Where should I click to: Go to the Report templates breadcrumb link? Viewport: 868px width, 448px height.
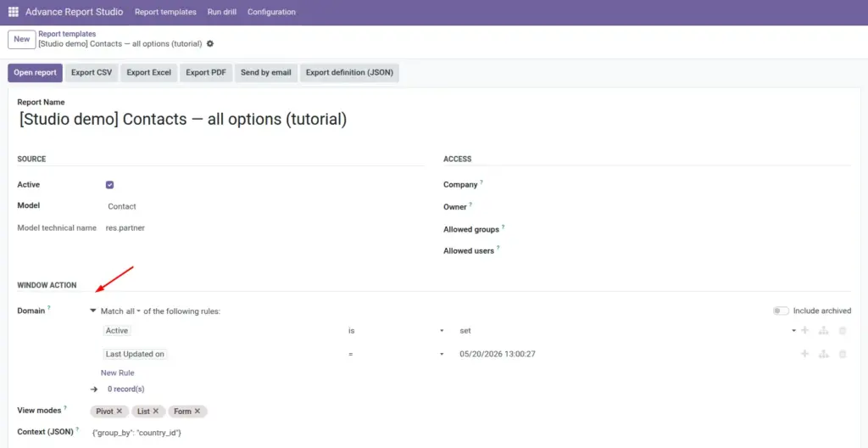(67, 34)
